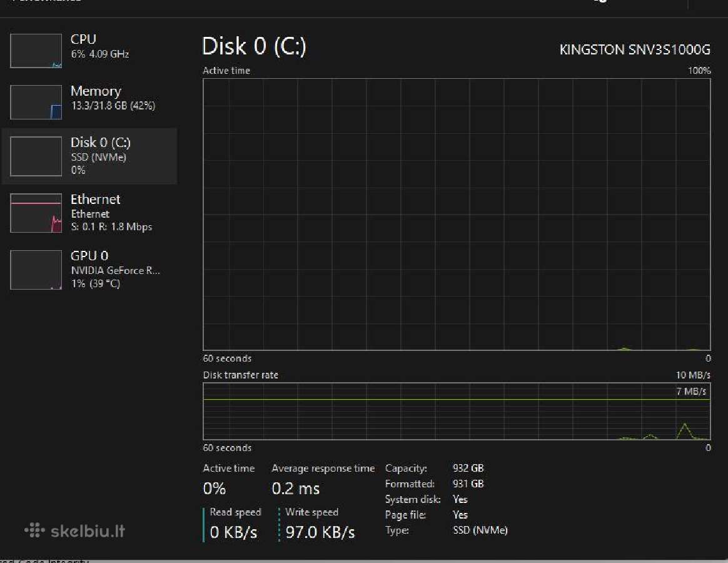728x563 pixels.
Task: Click the 'Average response time' label
Action: click(x=323, y=469)
